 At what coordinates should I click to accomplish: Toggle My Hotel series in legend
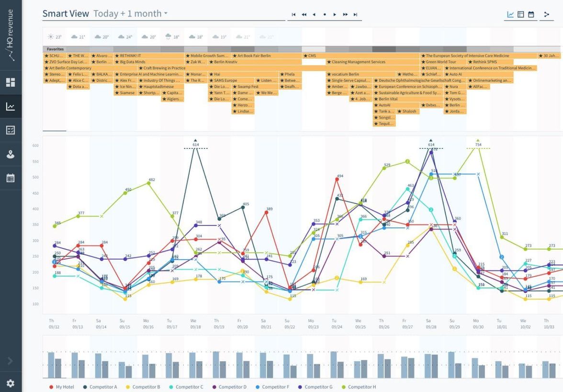(x=65, y=387)
